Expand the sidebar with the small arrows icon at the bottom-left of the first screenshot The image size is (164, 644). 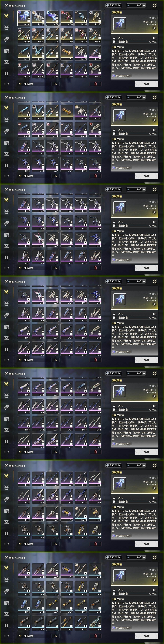(x=7, y=84)
